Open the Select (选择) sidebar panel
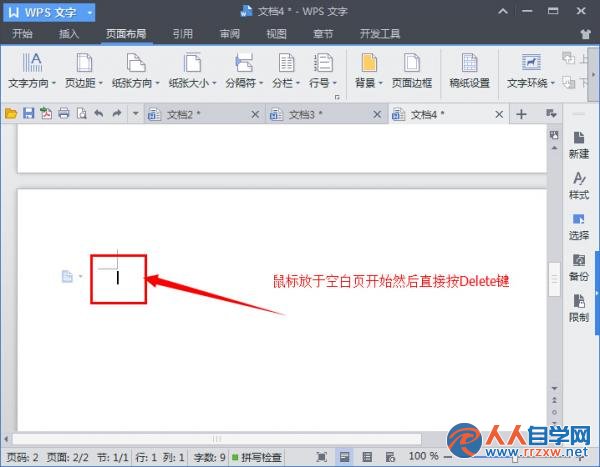600x467 pixels. point(579,227)
